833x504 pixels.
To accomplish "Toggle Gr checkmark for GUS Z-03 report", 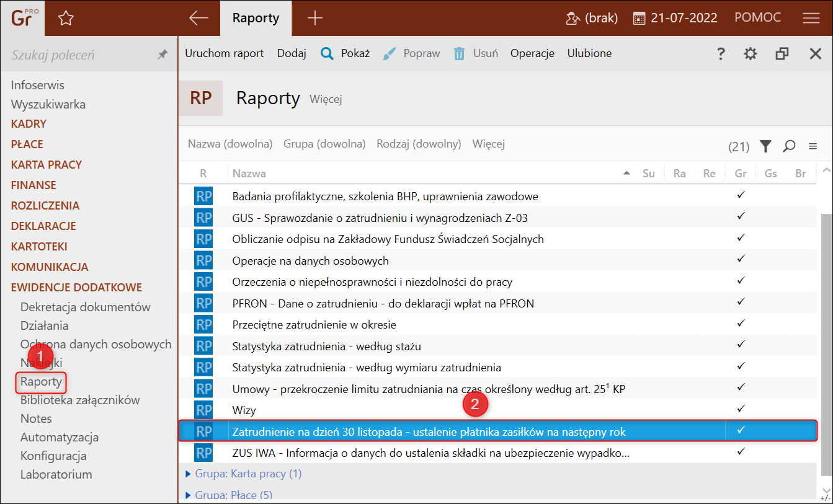I will point(741,216).
